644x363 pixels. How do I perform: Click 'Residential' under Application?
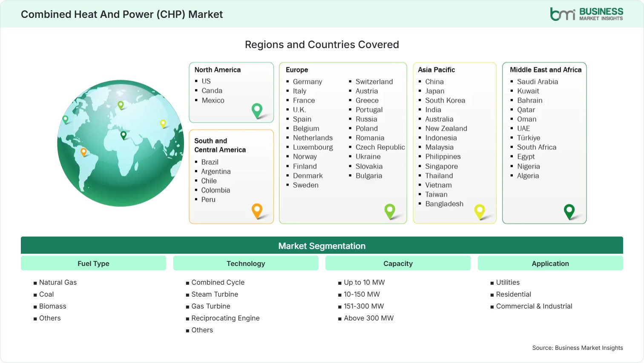(x=514, y=294)
